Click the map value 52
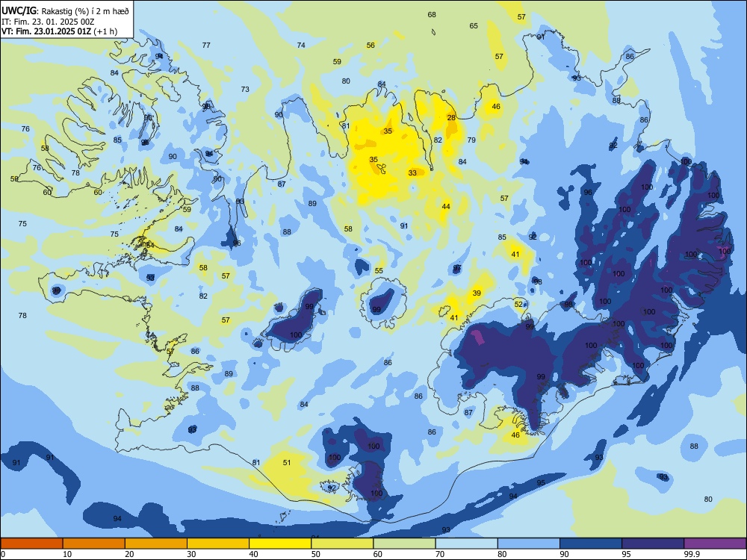Screen dimensions: 747x560 click(x=519, y=305)
